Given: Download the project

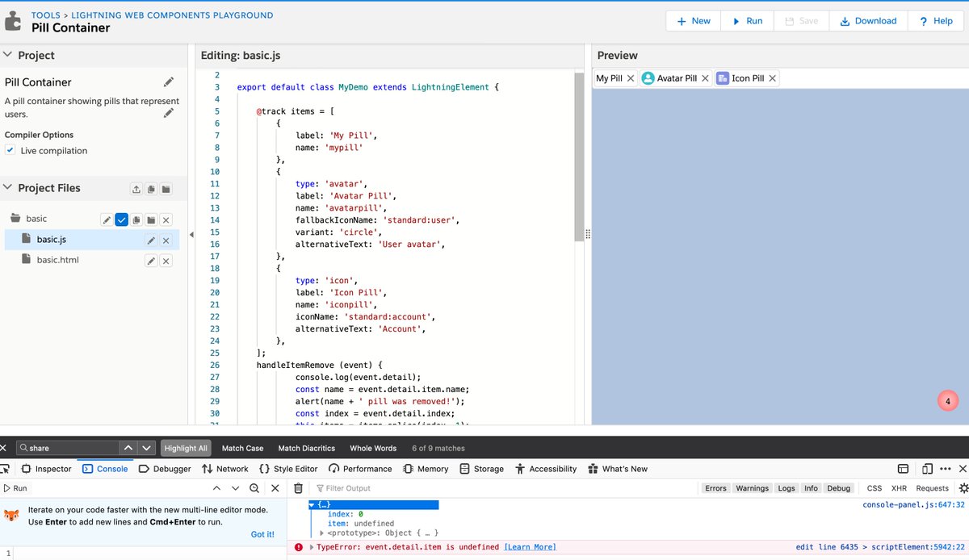Looking at the screenshot, I should coord(868,21).
